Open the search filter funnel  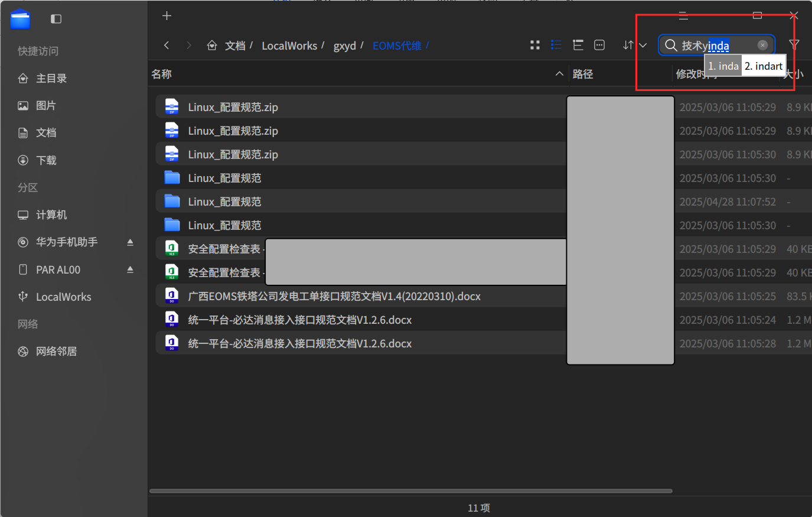(x=794, y=44)
